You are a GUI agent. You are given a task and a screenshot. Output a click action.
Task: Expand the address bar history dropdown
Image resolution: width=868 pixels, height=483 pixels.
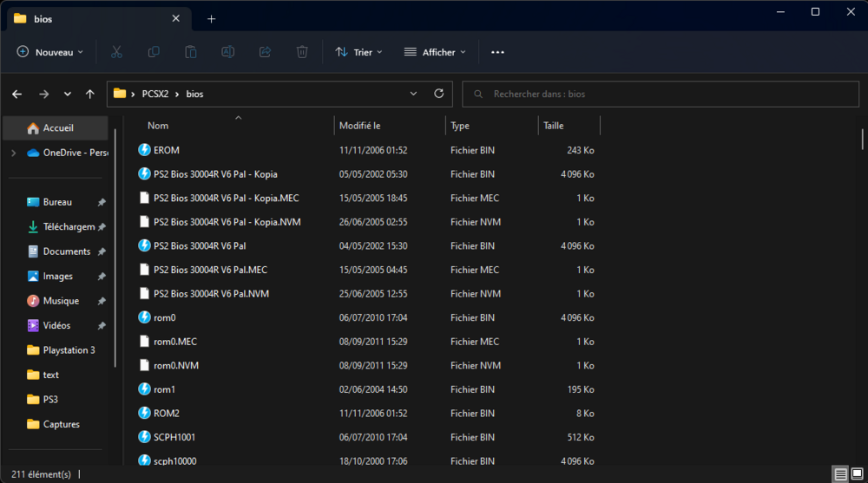(413, 94)
